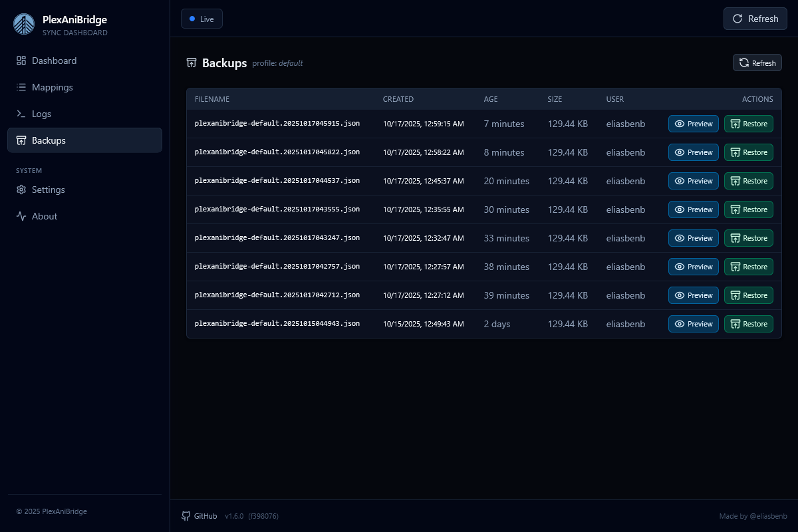Click the Mappings list icon

point(21,87)
